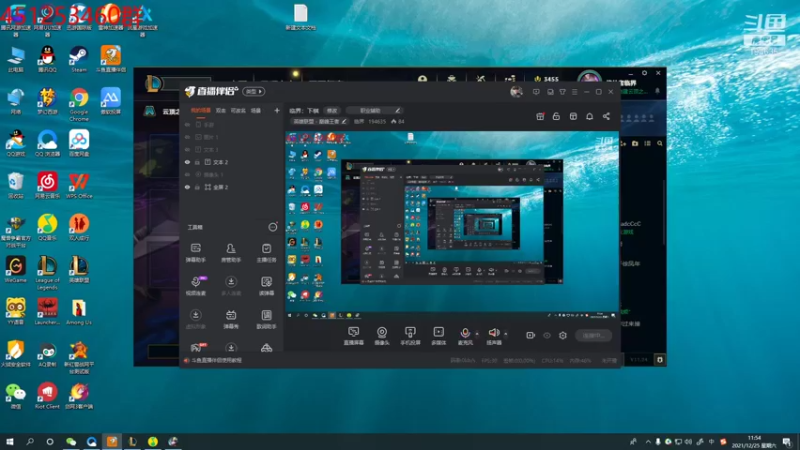Expand microphone options arrow
The height and width of the screenshot is (450, 800).
pyautogui.click(x=477, y=334)
